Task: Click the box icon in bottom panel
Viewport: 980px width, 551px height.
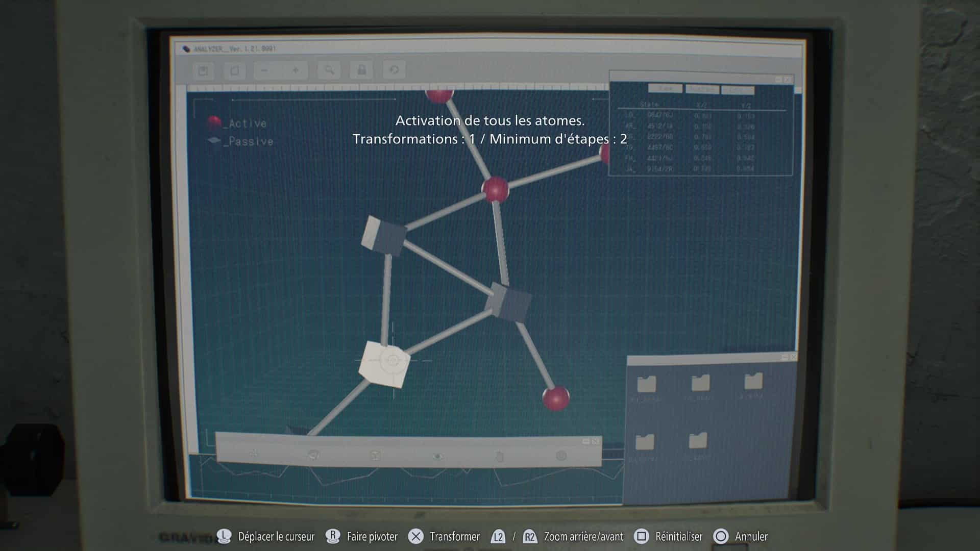Action: point(376,456)
